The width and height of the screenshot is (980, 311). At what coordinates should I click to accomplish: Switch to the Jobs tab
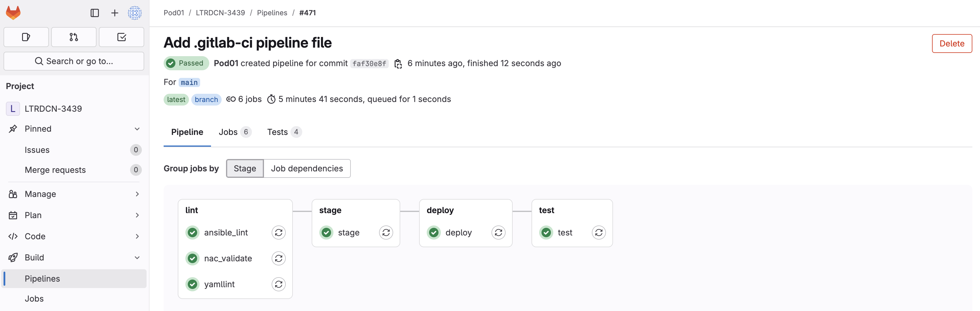coord(234,132)
